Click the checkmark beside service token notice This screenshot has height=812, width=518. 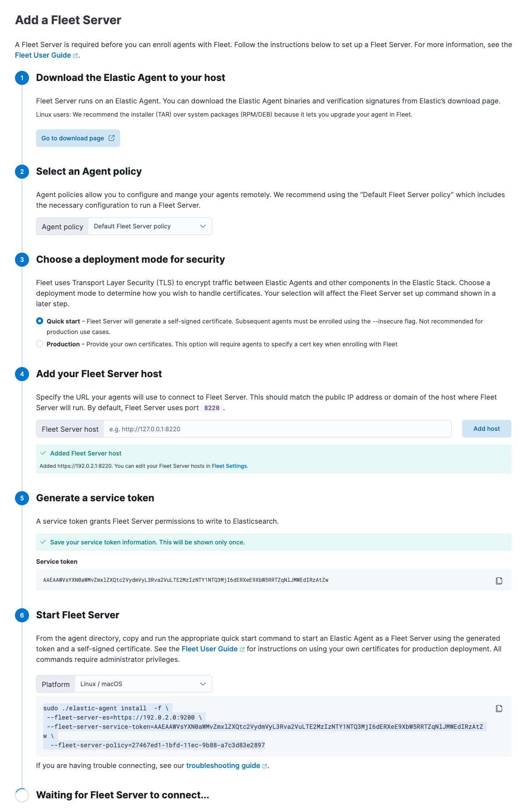(44, 542)
